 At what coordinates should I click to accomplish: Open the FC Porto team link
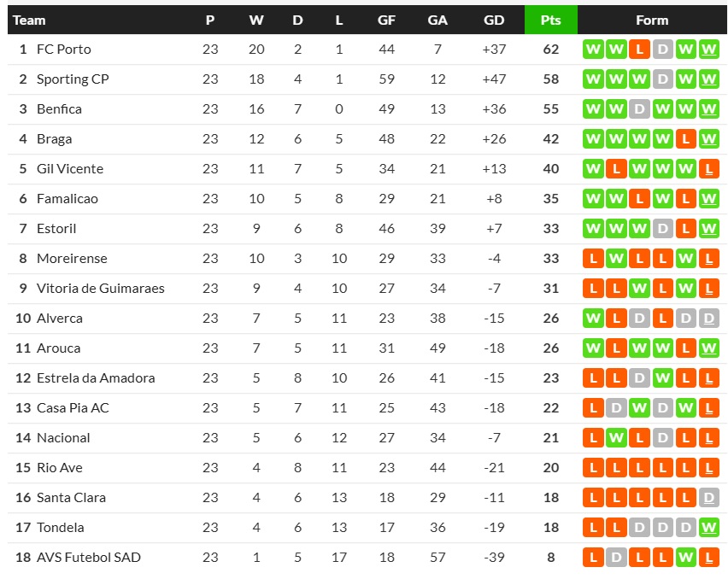(x=63, y=50)
